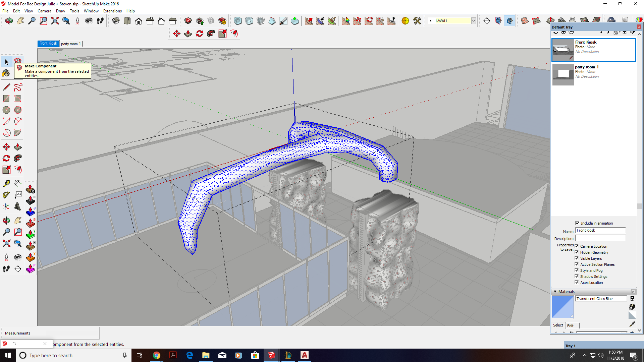Select the Pan hand tool

coord(18,220)
